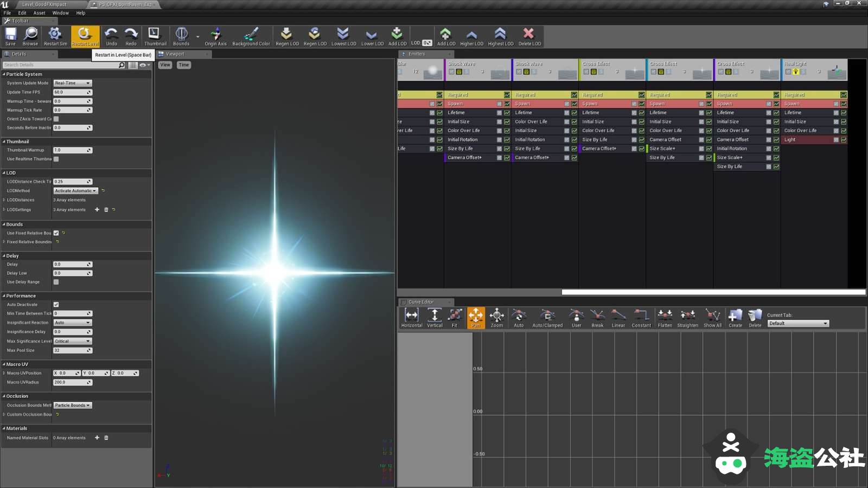Screen dimensions: 868x488
Task: Open Occlusion Bounds Method dropdown
Action: (x=72, y=405)
